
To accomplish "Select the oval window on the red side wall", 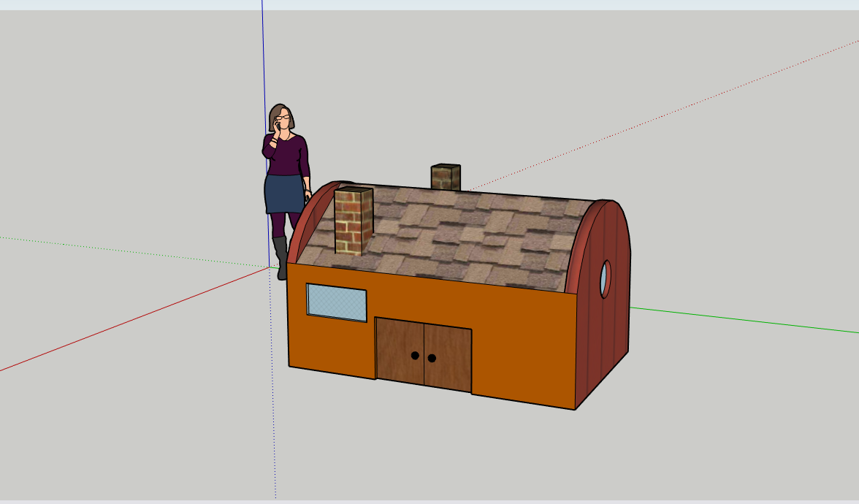I will [606, 279].
